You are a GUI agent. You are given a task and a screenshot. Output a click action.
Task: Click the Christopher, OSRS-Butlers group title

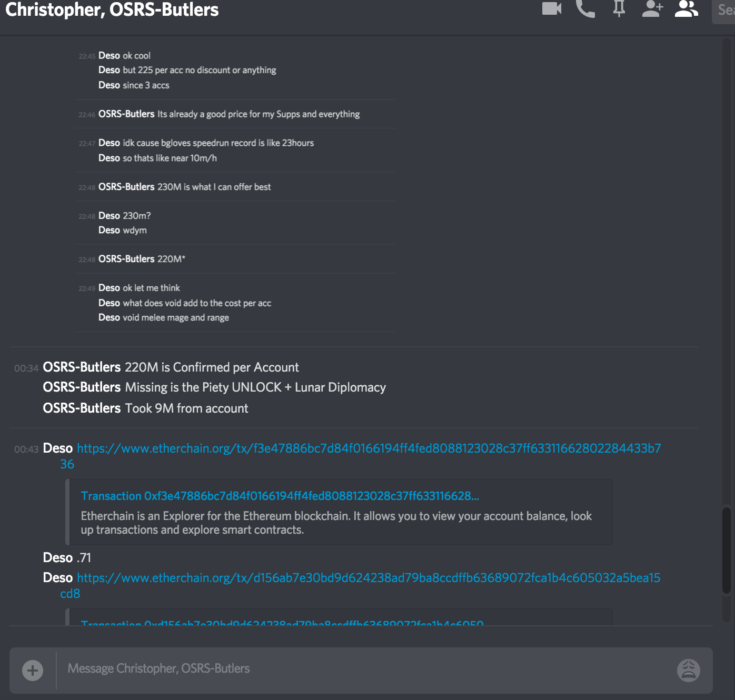pyautogui.click(x=112, y=9)
